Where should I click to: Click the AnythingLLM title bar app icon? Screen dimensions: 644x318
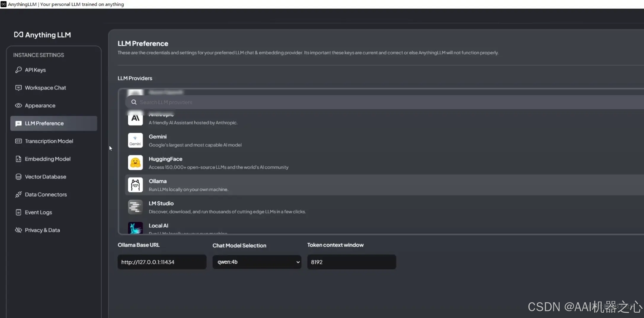tap(4, 4)
